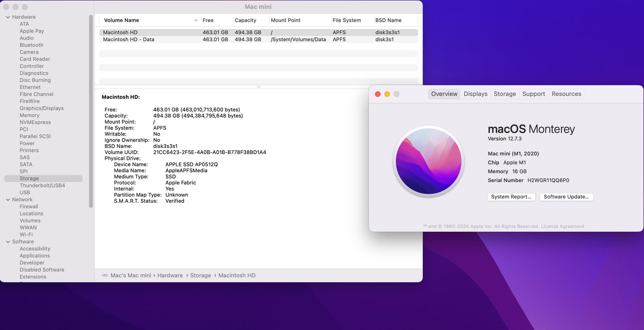The image size is (644, 330).
Task: Minimize the About This Mac window
Action: 387,94
